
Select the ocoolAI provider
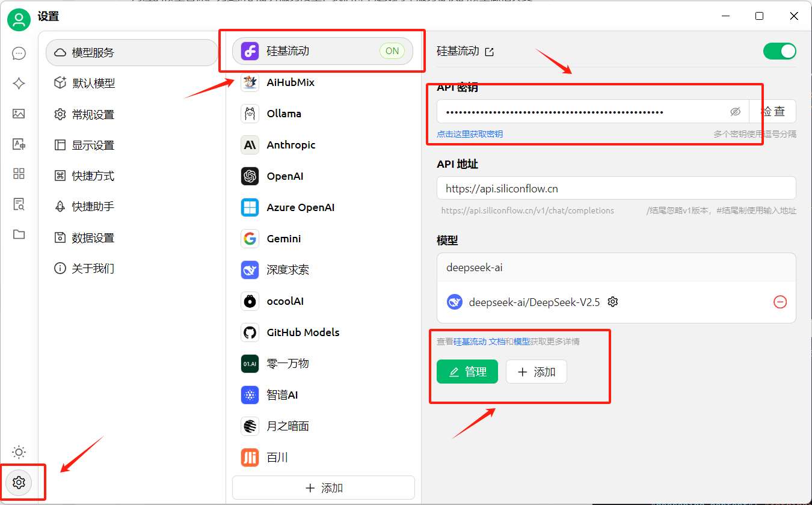pyautogui.click(x=323, y=301)
